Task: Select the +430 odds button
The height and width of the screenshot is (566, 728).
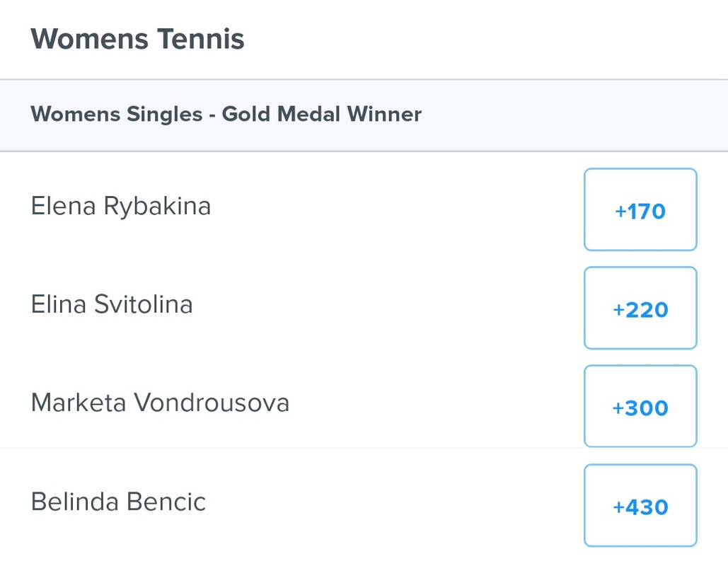Action: coord(640,505)
